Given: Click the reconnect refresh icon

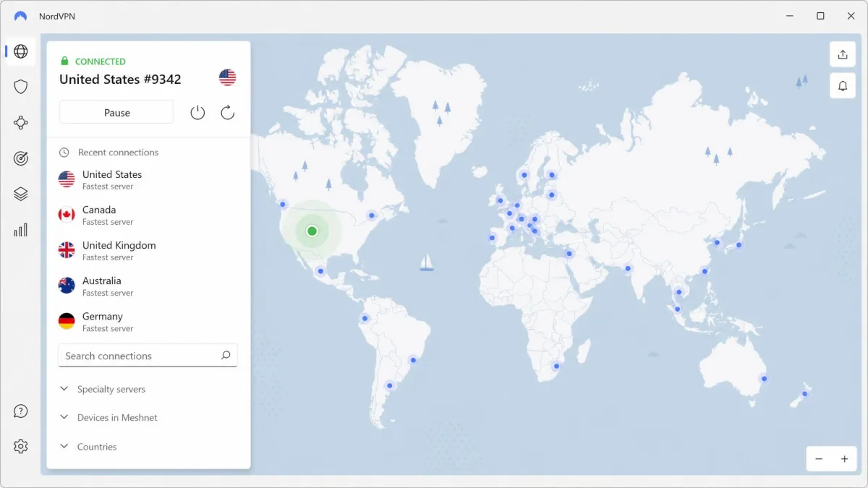Looking at the screenshot, I should point(228,113).
